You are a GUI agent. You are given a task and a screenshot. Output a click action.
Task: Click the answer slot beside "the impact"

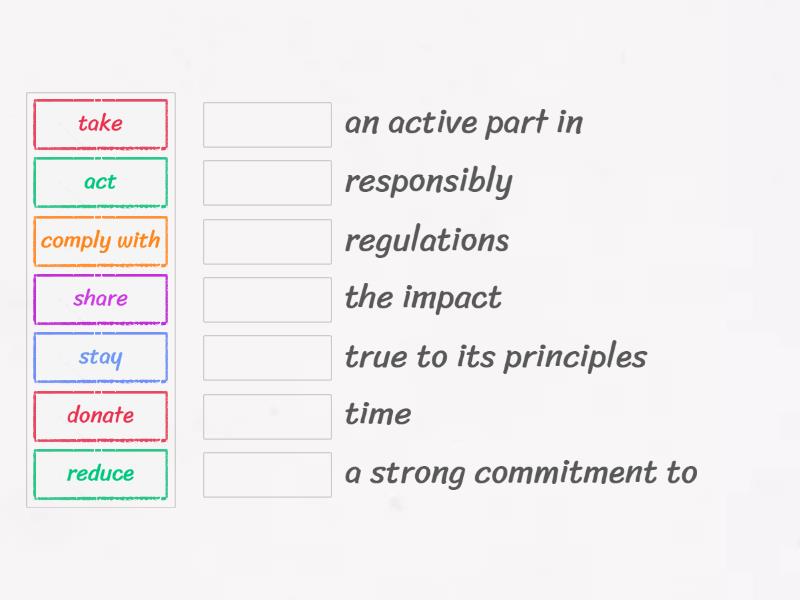266,299
